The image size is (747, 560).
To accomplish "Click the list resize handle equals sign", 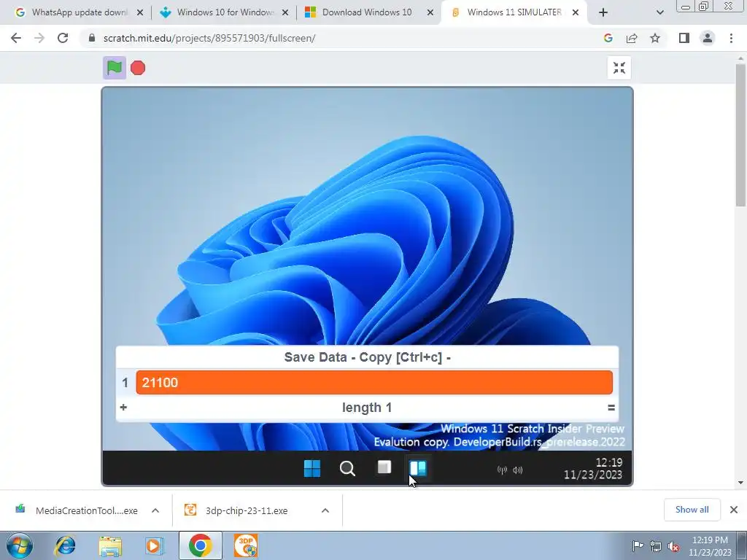I will tap(611, 408).
